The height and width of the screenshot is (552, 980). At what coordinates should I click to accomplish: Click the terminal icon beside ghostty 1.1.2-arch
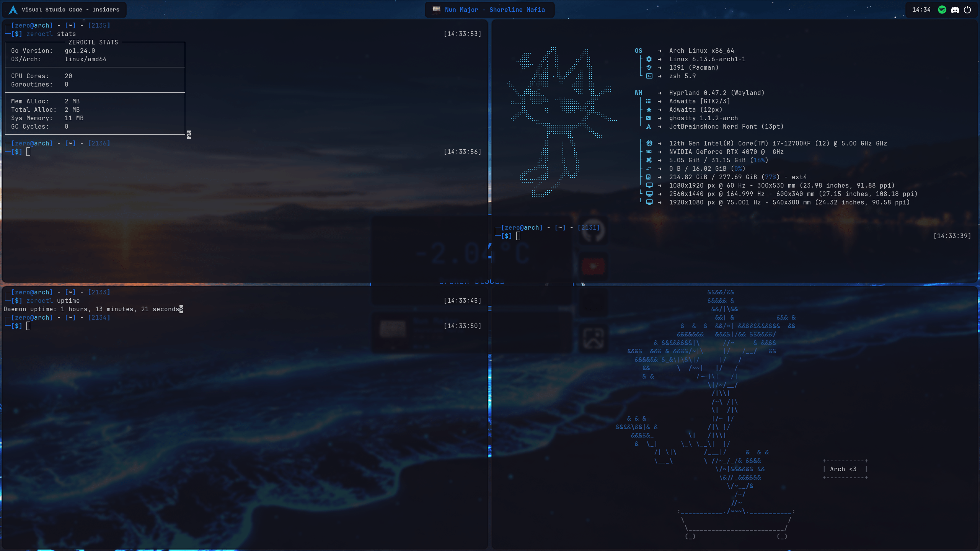[x=648, y=118]
